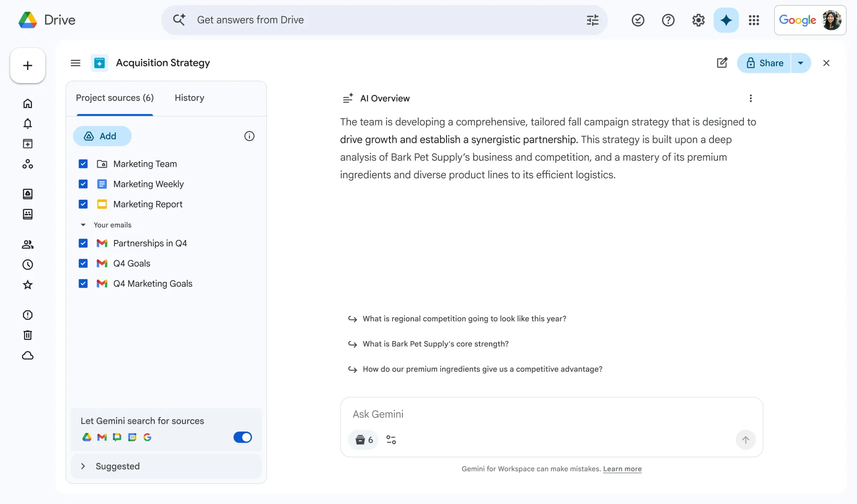
Task: Click the Add sources button
Action: point(102,136)
